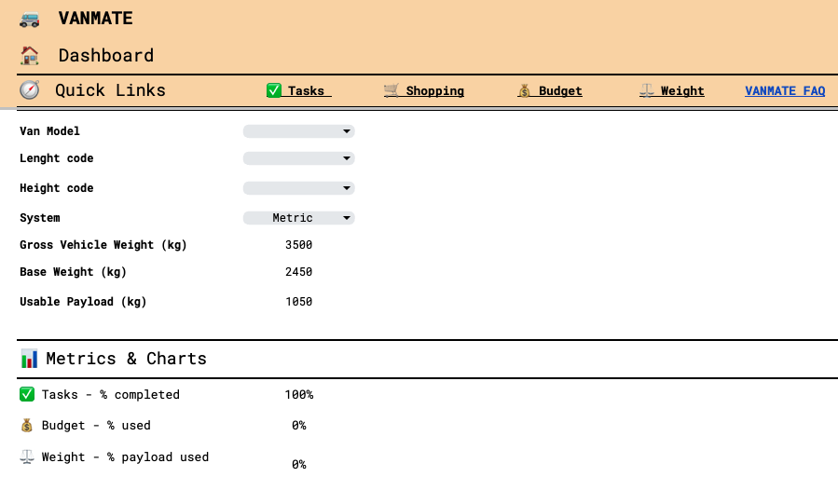Click the Budget - % used label
Viewport: 838px width, 504px height.
pyautogui.click(x=96, y=426)
